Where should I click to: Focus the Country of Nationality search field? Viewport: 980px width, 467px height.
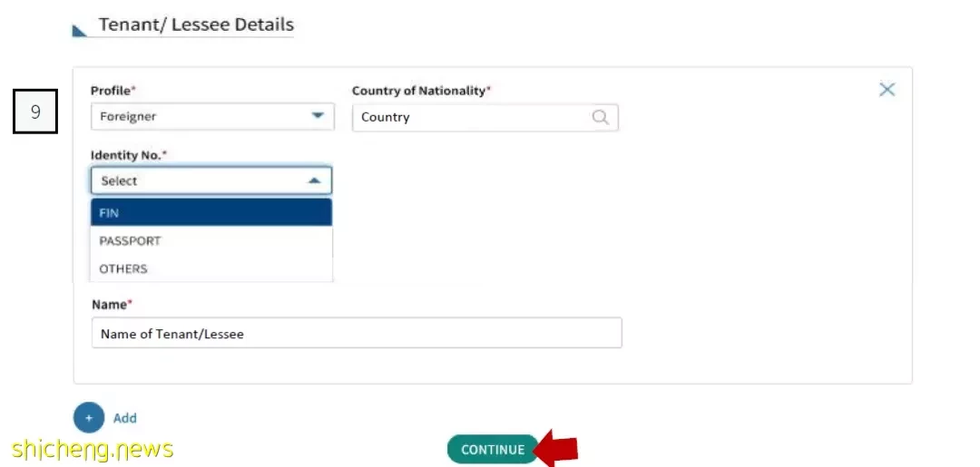point(485,117)
